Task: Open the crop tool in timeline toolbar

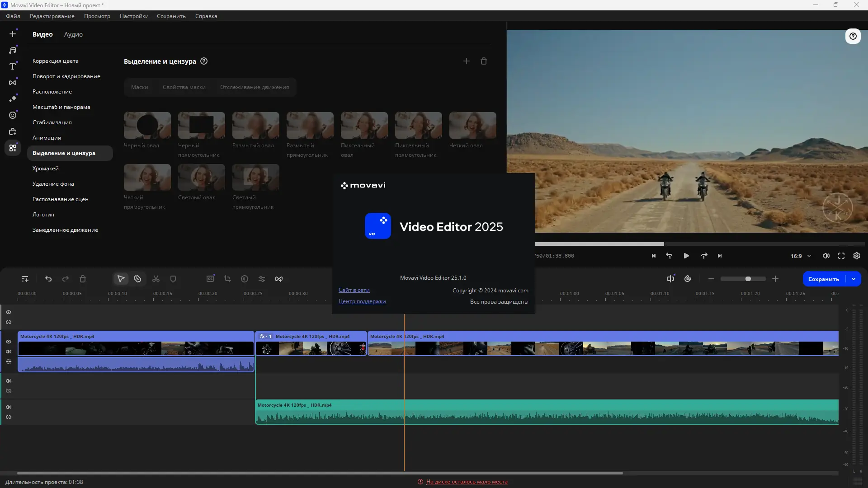Action: (x=227, y=279)
